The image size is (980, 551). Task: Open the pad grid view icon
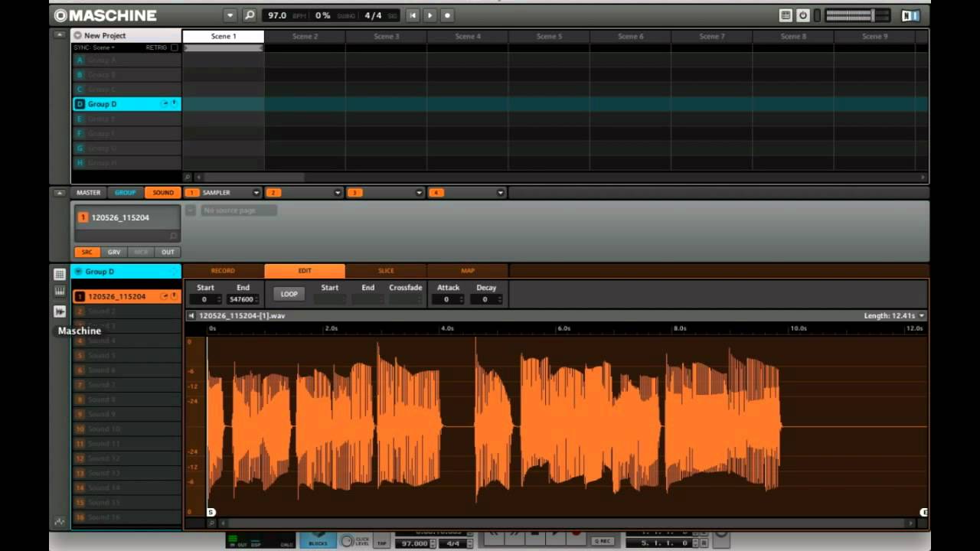[59, 274]
